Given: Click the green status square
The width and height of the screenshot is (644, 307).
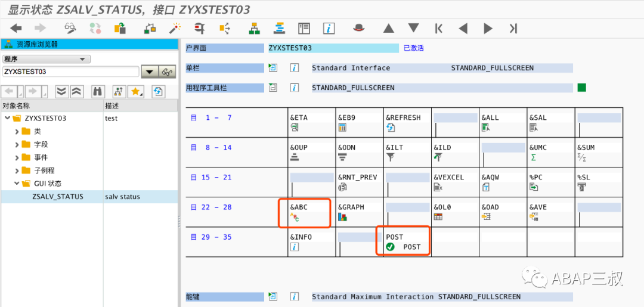Looking at the screenshot, I should pos(581,88).
